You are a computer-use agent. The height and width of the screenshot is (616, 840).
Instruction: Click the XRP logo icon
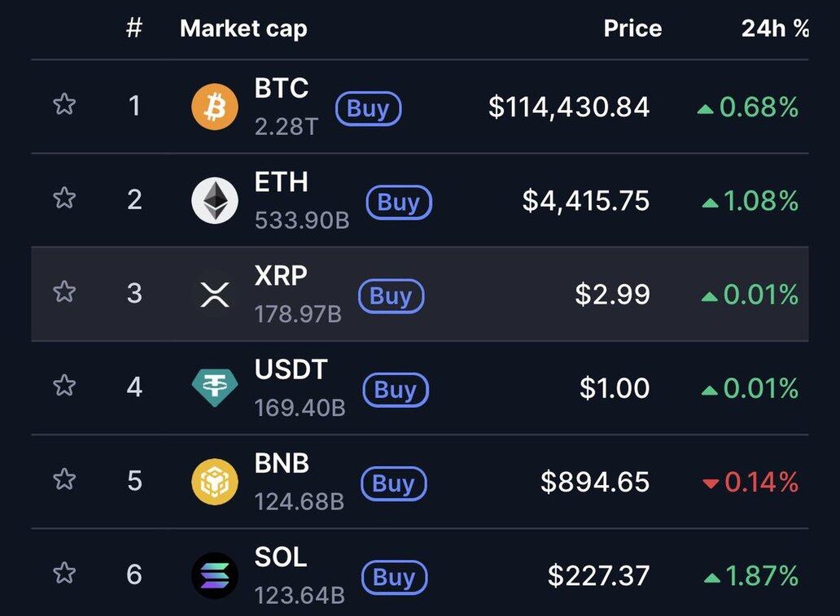215,294
